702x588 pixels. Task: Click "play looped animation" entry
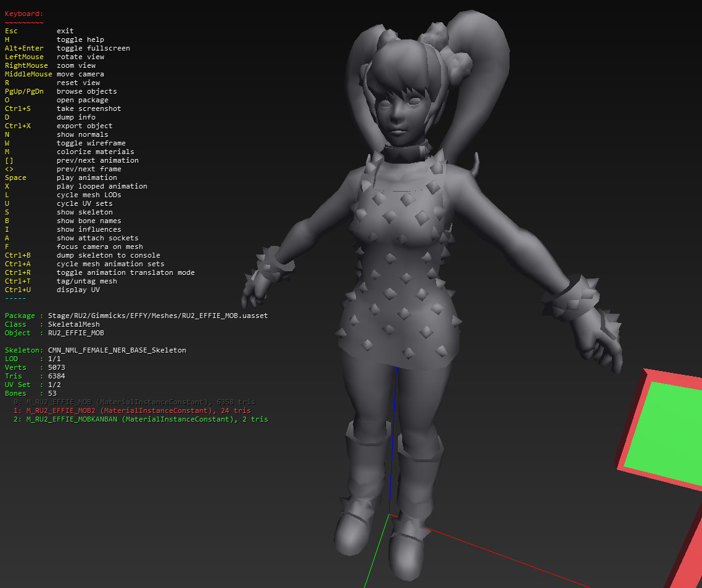coord(99,186)
